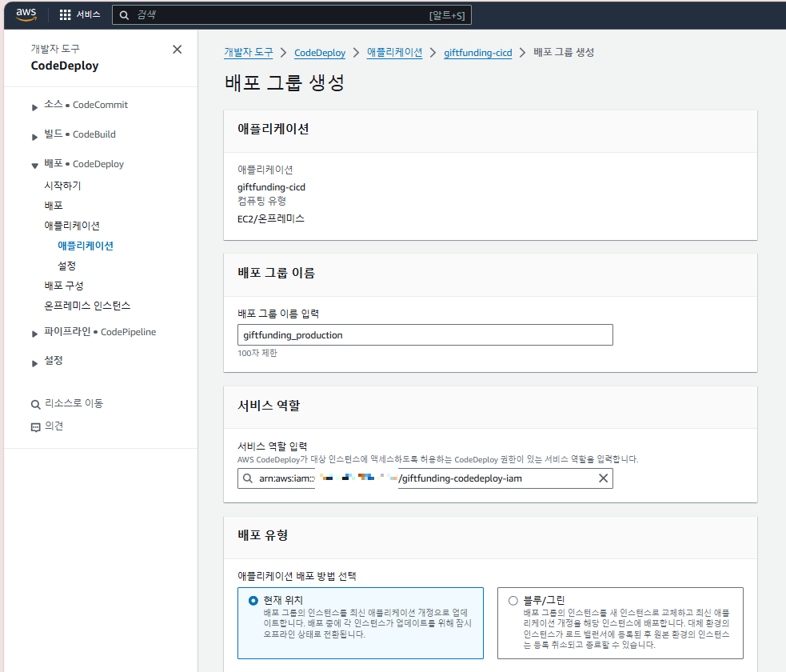Collapse the 배포 CodeDeploy section
The width and height of the screenshot is (786, 672).
(x=34, y=166)
